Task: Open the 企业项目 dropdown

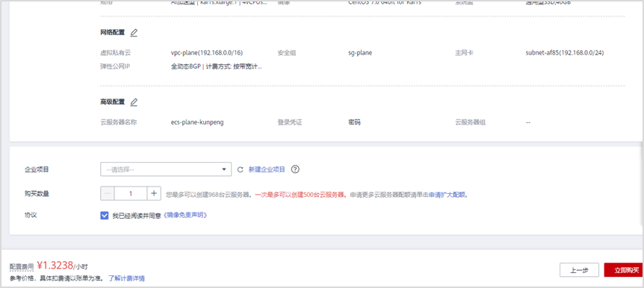Action: [x=166, y=169]
